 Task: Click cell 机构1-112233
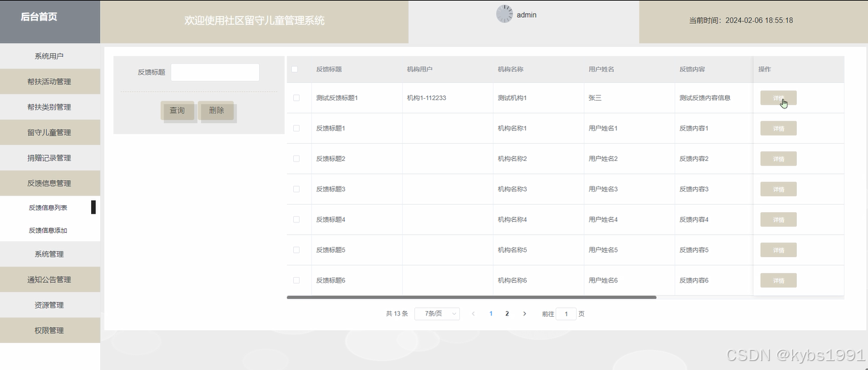(x=427, y=98)
